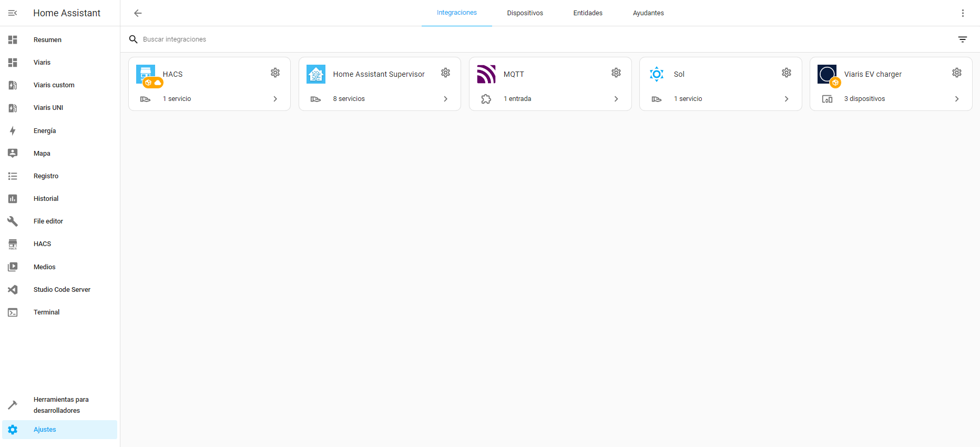Go back using the arrow icon
The image size is (980, 447).
138,13
